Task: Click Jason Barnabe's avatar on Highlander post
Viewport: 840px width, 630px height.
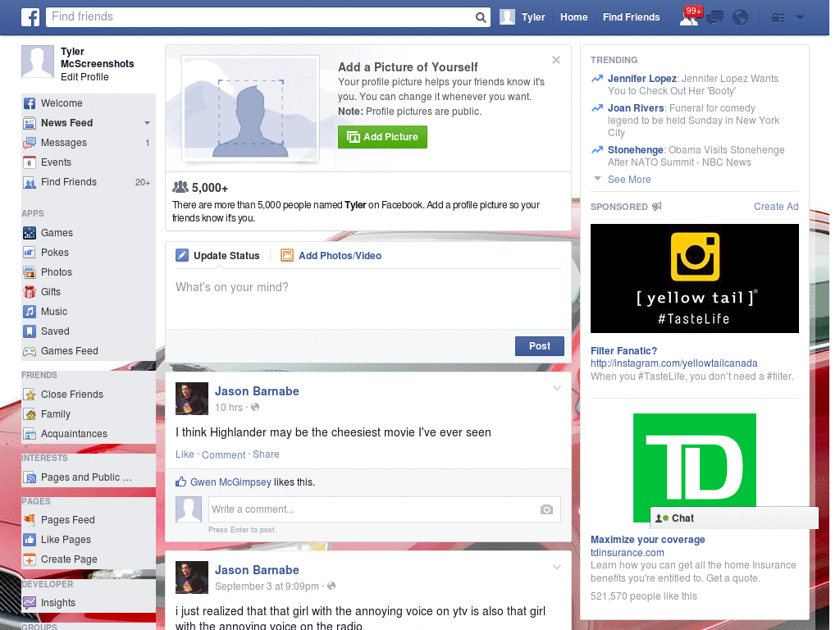Action: click(192, 399)
